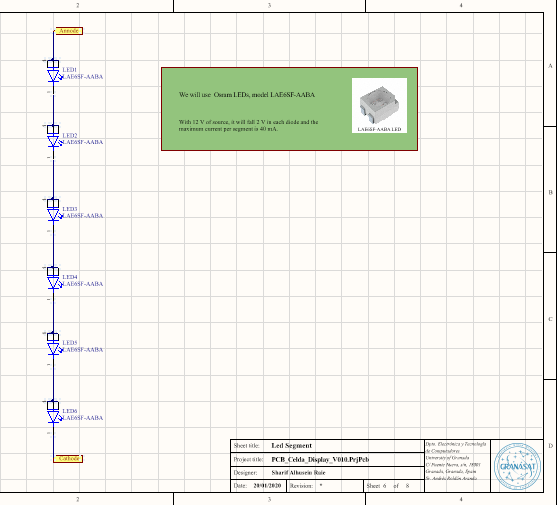Select the designer name Sharif Alhusein Ruiz
557x505 pixels.
point(298,473)
